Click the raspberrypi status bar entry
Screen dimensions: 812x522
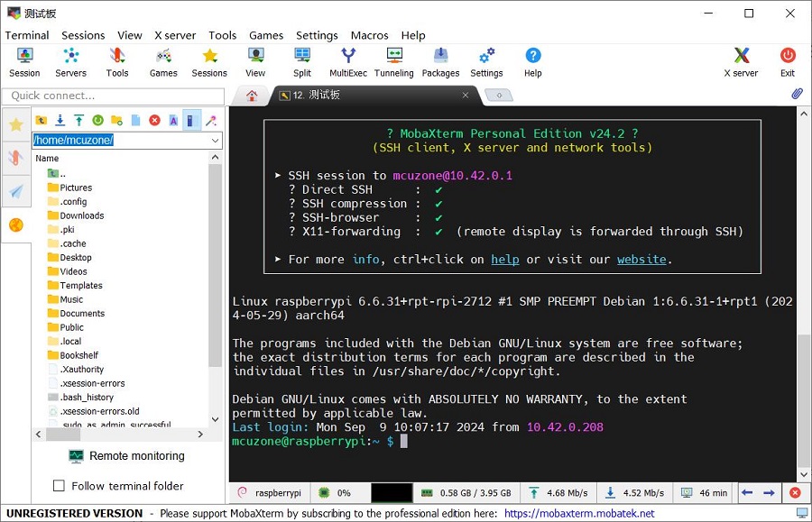coord(270,493)
